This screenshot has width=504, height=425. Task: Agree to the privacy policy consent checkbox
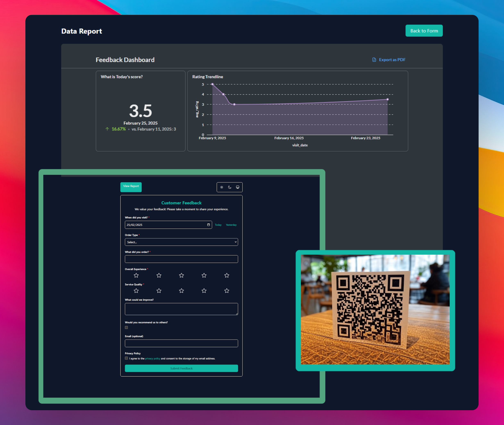(x=126, y=358)
